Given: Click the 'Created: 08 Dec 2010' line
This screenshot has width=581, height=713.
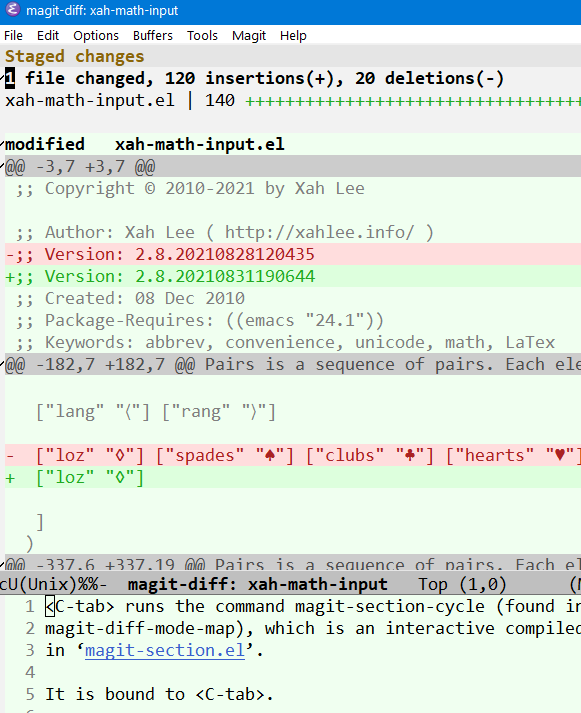Looking at the screenshot, I should (x=130, y=298).
